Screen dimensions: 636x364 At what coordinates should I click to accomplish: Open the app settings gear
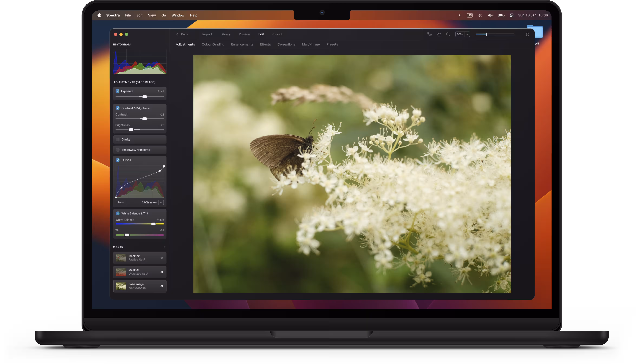pyautogui.click(x=528, y=34)
